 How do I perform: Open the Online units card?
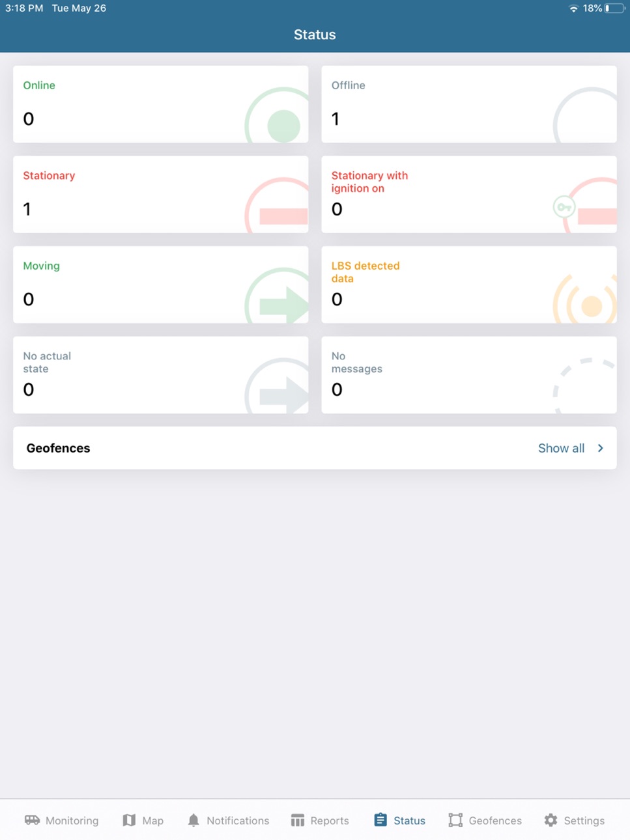(x=161, y=104)
